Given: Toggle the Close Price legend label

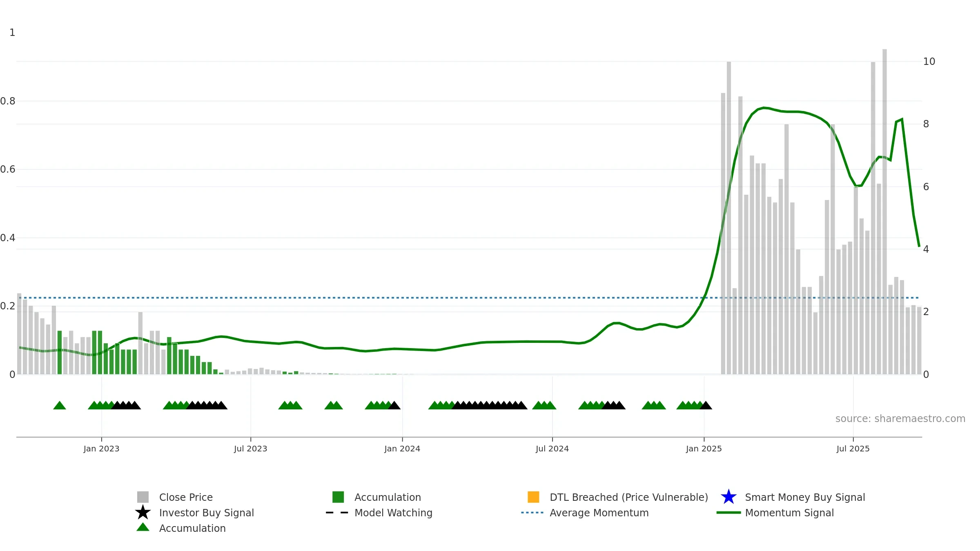Looking at the screenshot, I should 186,497.
